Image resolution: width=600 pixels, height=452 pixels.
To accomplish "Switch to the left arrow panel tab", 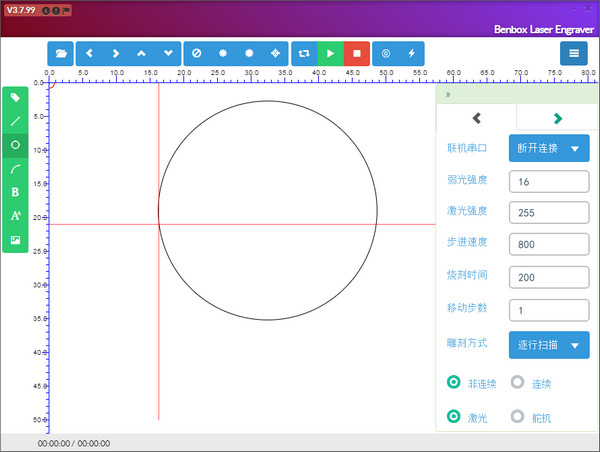I will pyautogui.click(x=477, y=118).
